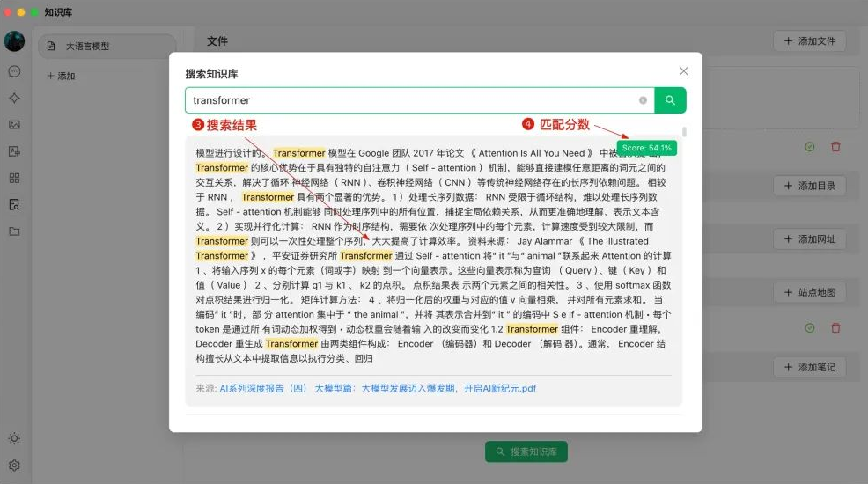The image size is (868, 484).
Task: Click 添加 to add a knowledge base
Action: click(x=61, y=77)
